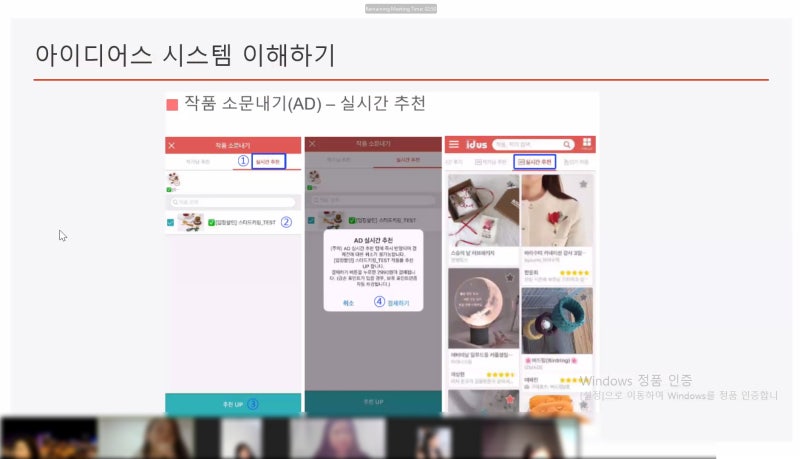Screen dimensions: 800x459
Task: Toggle the TEST product checkbox on left phone
Action: (170, 222)
